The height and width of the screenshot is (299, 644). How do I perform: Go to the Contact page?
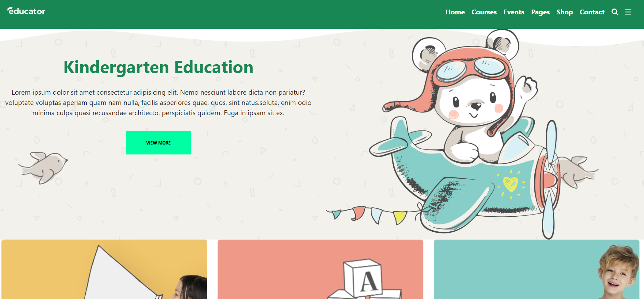coord(592,12)
